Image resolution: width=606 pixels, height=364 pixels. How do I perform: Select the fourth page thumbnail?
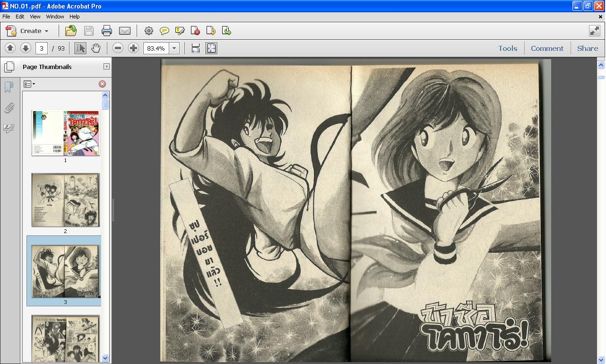(65, 338)
